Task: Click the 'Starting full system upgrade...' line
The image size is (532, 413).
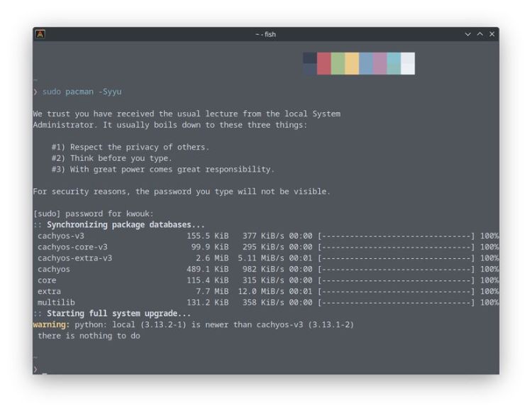Action: [x=118, y=314]
